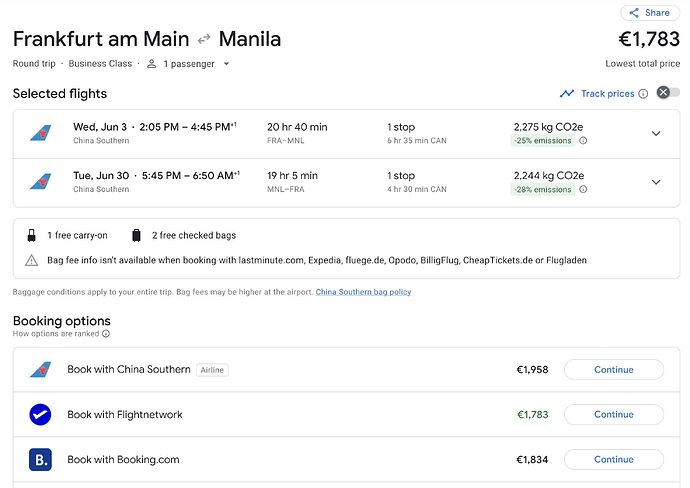Click the 'Wed, Jun 3' flight time text
The height and width of the screenshot is (488, 690).
pos(154,127)
